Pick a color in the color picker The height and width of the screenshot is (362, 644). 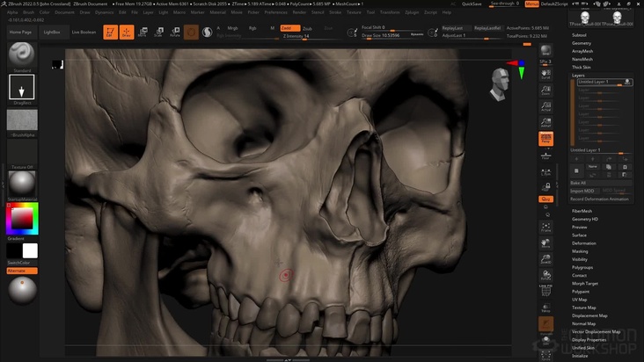click(x=22, y=219)
